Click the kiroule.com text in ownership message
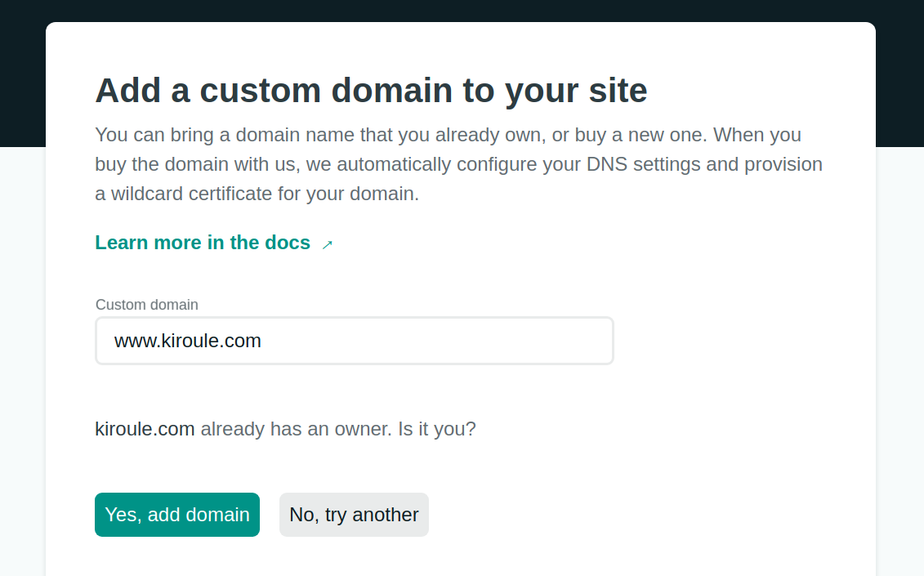The image size is (924, 576). (x=145, y=429)
